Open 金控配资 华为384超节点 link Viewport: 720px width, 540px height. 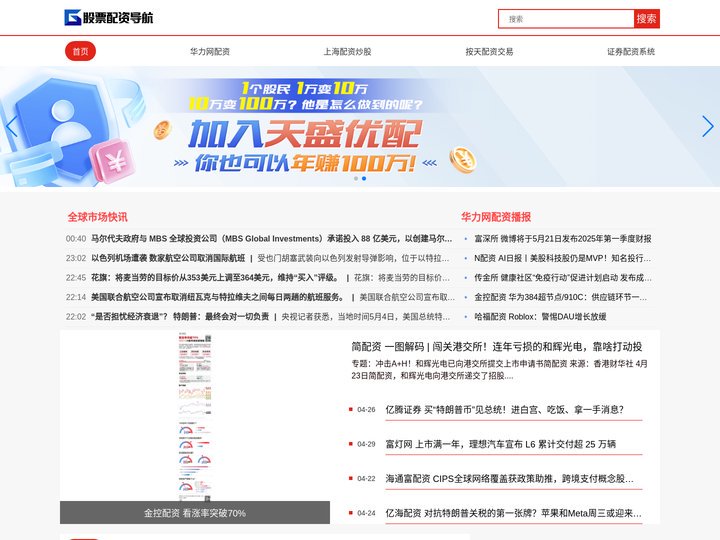(561, 297)
